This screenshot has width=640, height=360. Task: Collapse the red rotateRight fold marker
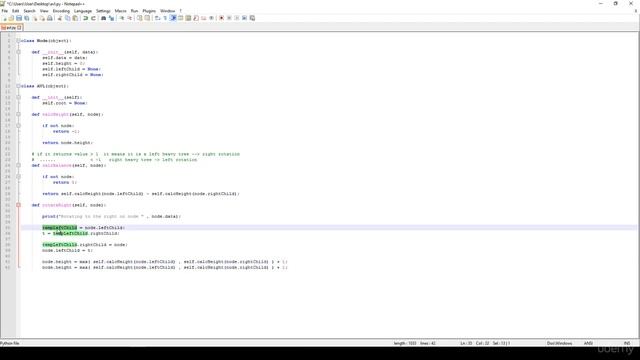tap(18, 205)
